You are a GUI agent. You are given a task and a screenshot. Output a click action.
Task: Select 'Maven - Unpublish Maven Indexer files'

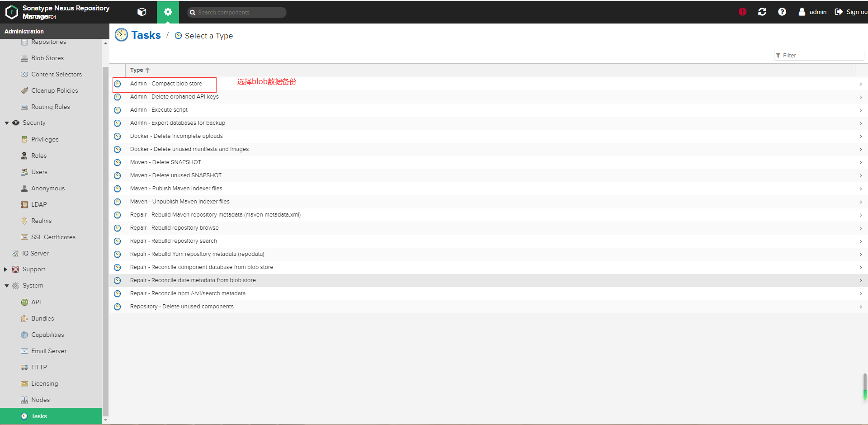[x=489, y=202]
